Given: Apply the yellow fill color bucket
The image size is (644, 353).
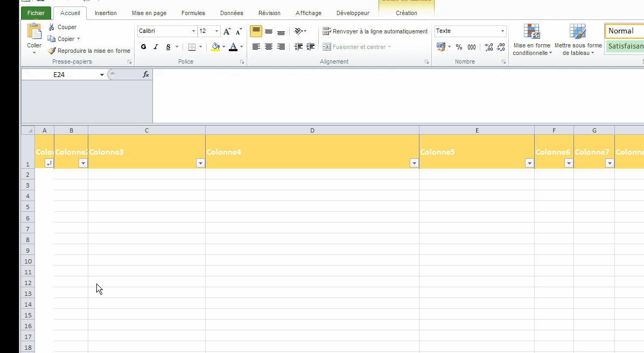Looking at the screenshot, I should click(x=215, y=47).
